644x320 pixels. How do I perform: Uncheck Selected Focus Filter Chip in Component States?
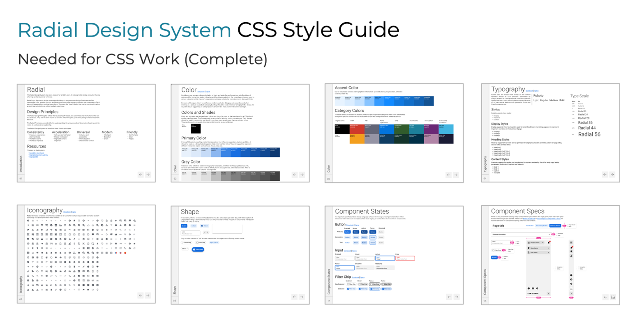[372, 289]
